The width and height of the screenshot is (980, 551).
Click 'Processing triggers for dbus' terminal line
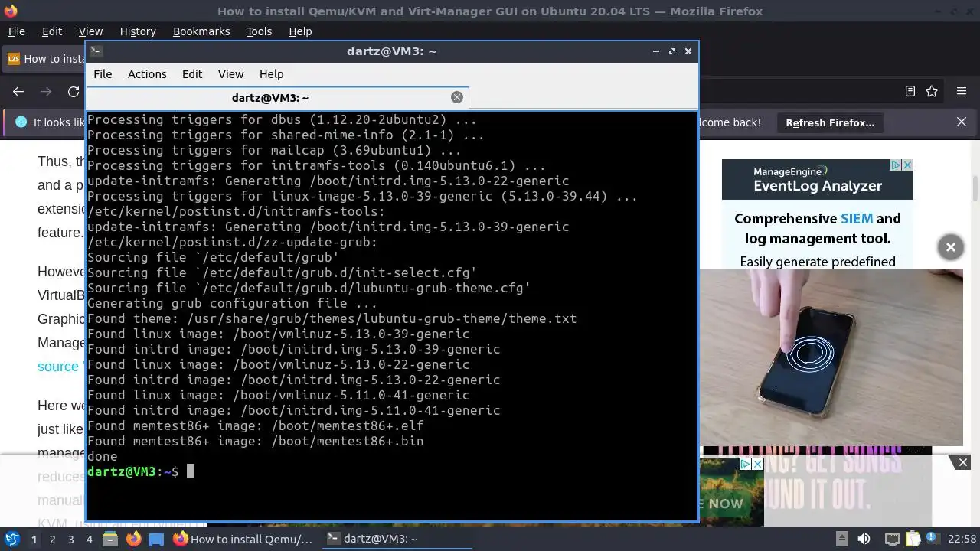click(282, 119)
